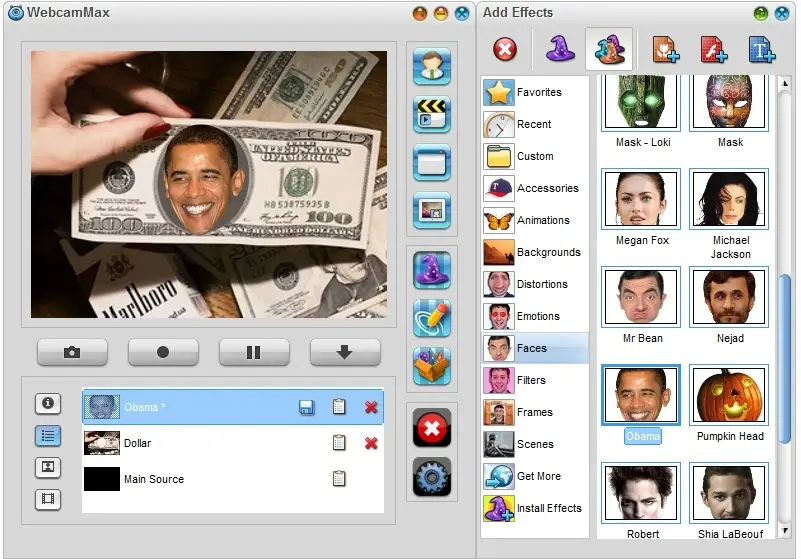801x559 pixels.
Task: Apply the Pumpkin Head effect
Action: coord(728,395)
